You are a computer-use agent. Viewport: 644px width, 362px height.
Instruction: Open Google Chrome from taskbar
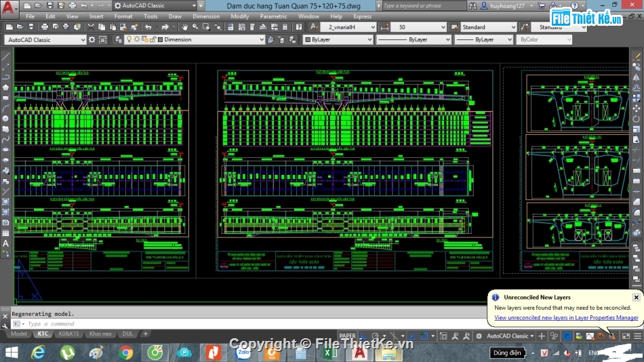click(126, 353)
